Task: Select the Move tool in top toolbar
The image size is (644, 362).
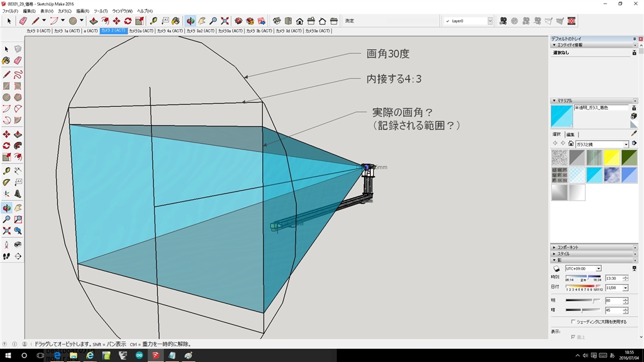Action: click(116, 21)
